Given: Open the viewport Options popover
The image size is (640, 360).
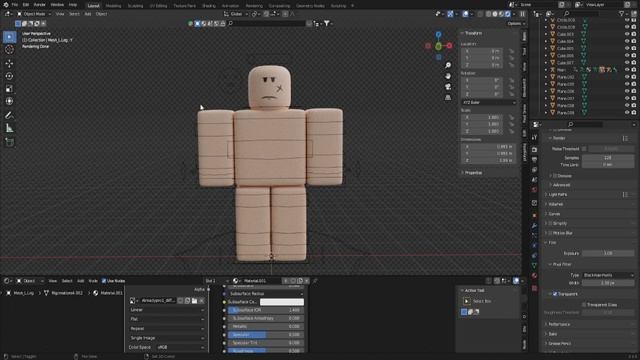Looking at the screenshot, I should click(516, 24).
